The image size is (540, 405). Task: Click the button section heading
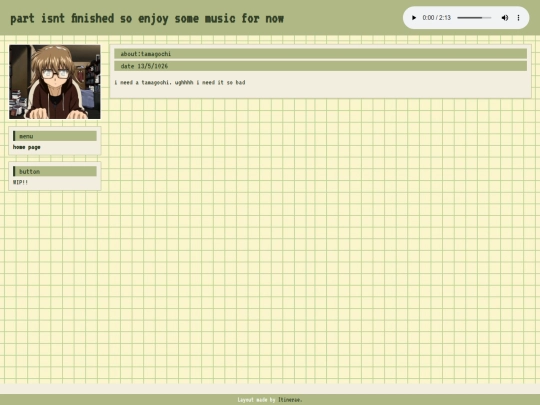55,172
